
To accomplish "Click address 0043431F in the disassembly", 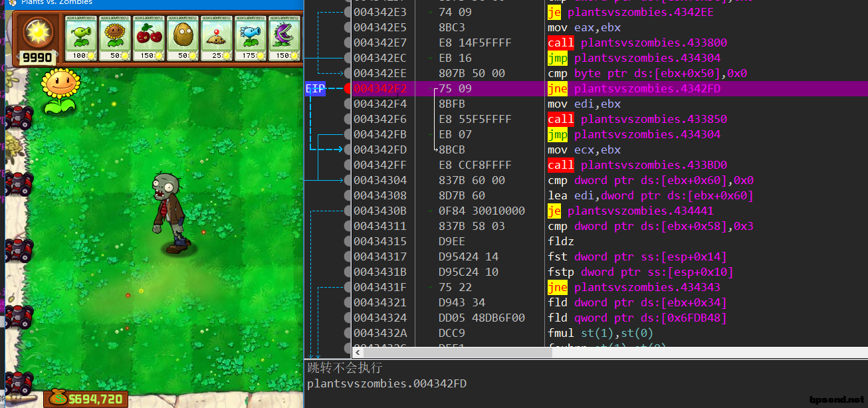I will coord(380,287).
